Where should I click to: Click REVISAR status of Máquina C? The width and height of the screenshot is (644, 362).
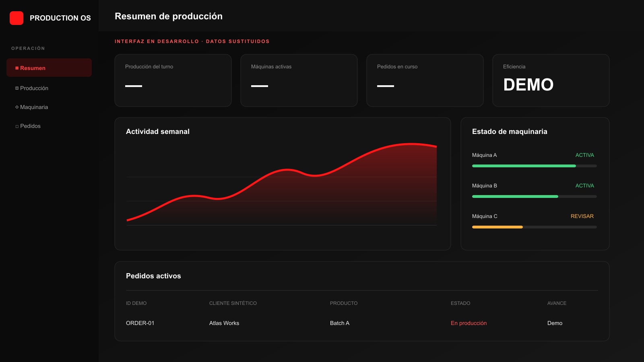(582, 216)
